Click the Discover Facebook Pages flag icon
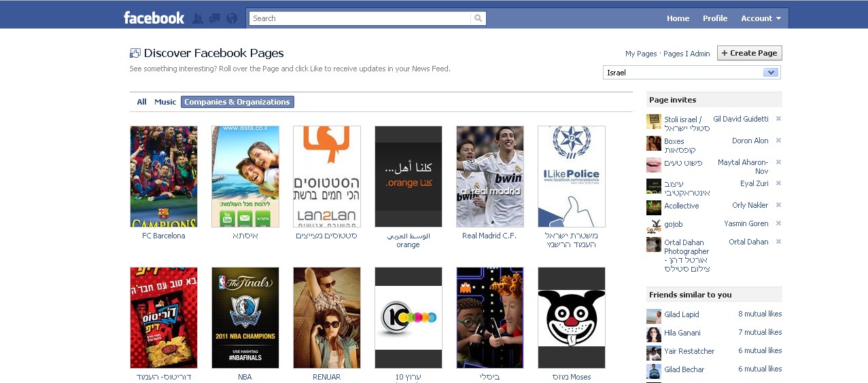This screenshot has height=383, width=868. 135,53
